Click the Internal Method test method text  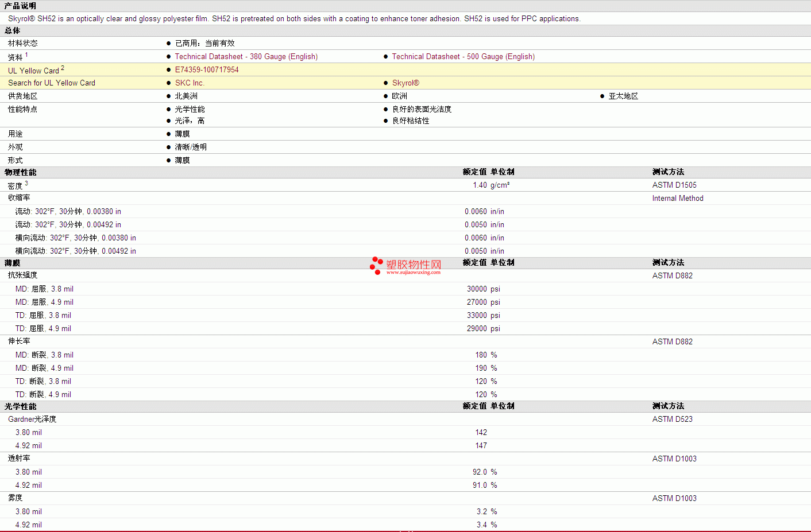678,198
